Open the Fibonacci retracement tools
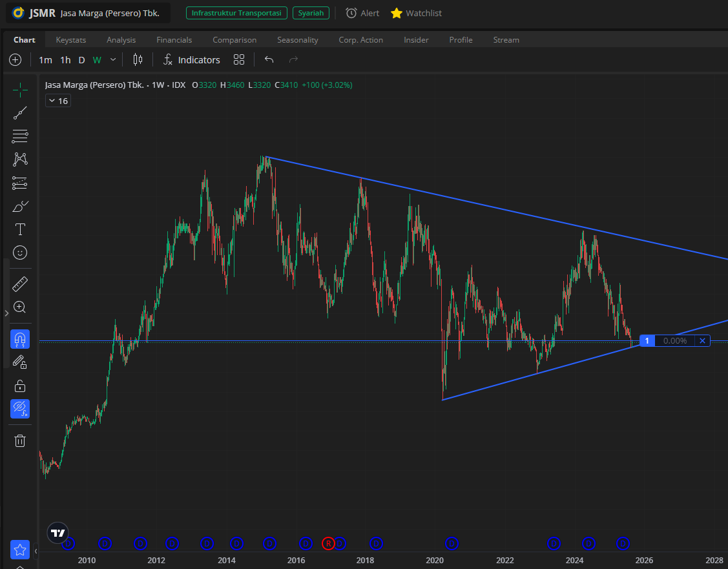This screenshot has width=728, height=569. pos(20,136)
